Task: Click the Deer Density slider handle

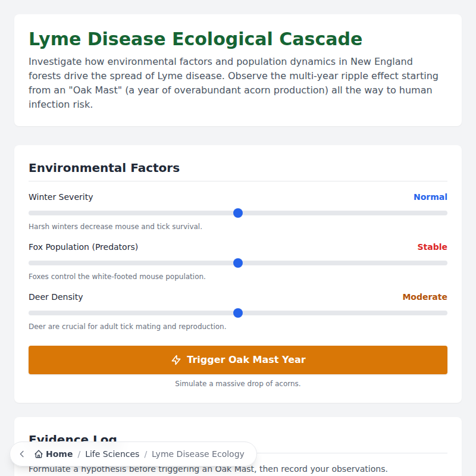Action: (x=239, y=313)
